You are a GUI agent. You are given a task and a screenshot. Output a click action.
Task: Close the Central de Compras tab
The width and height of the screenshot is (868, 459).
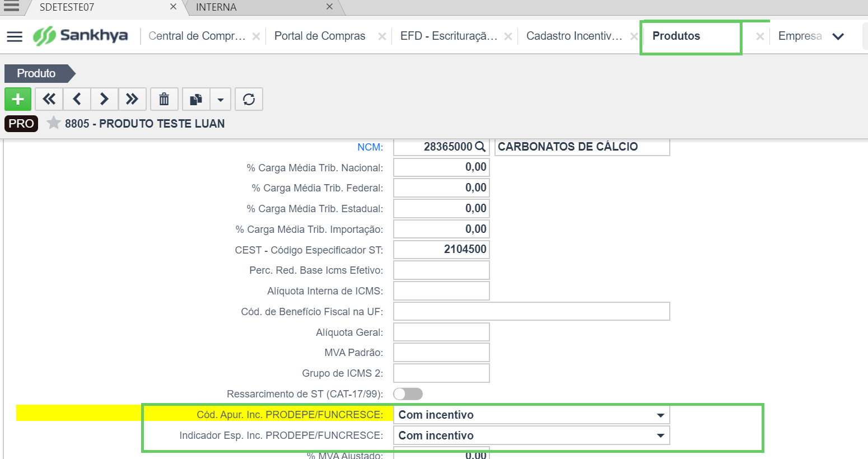coord(256,36)
